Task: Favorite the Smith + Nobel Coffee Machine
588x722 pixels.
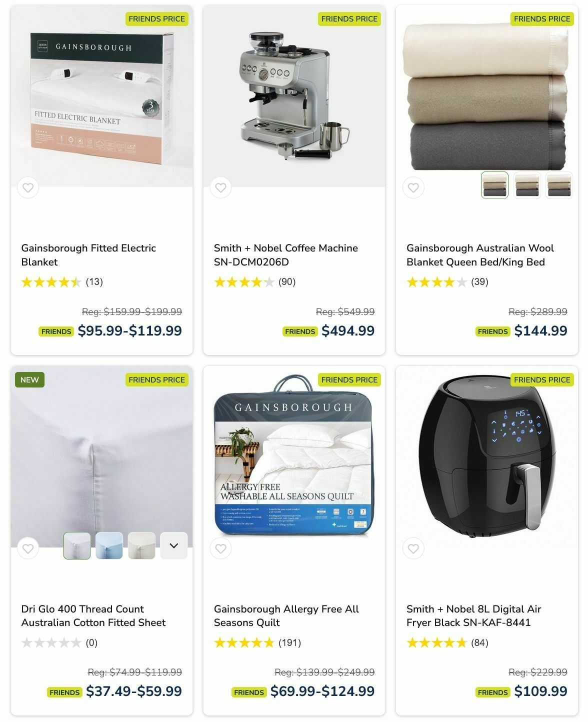Action: [220, 187]
